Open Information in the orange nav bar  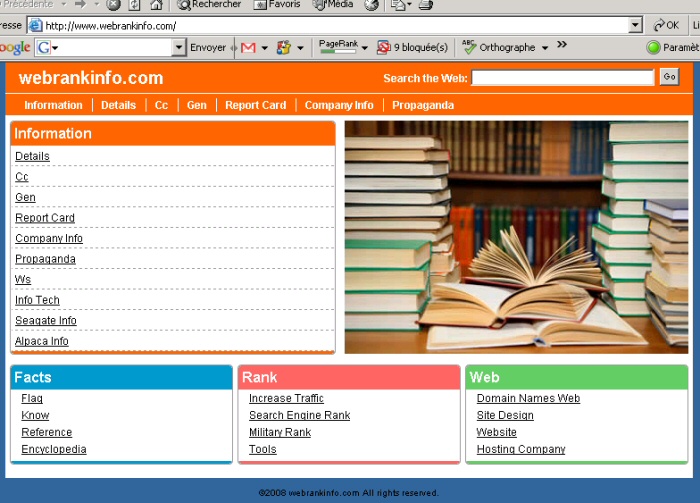click(x=53, y=105)
